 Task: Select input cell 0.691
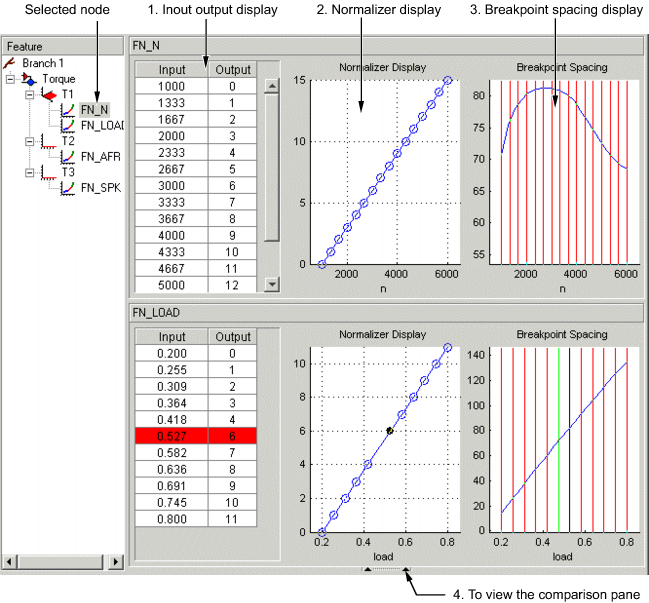[x=171, y=485]
